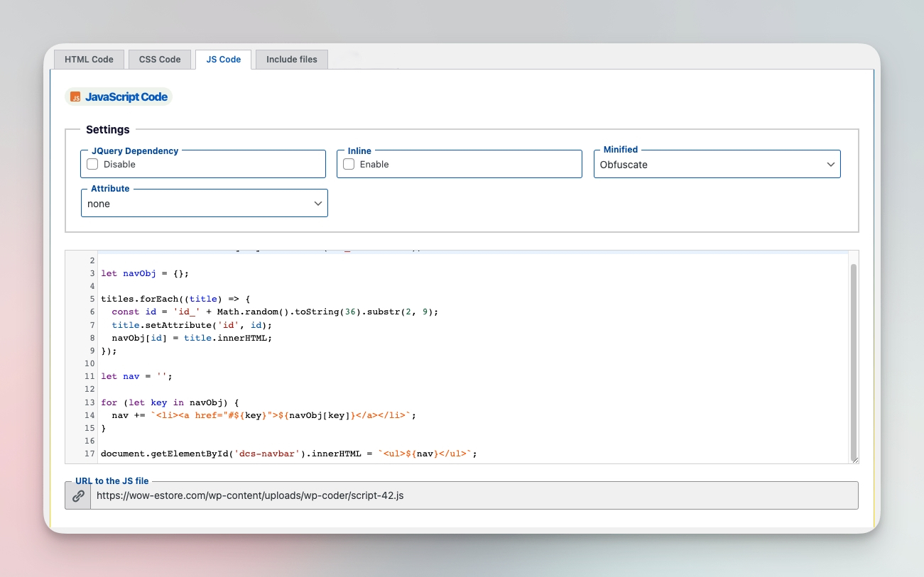Click the Minified dropdown chevron arrow
The height and width of the screenshot is (577, 924).
831,165
